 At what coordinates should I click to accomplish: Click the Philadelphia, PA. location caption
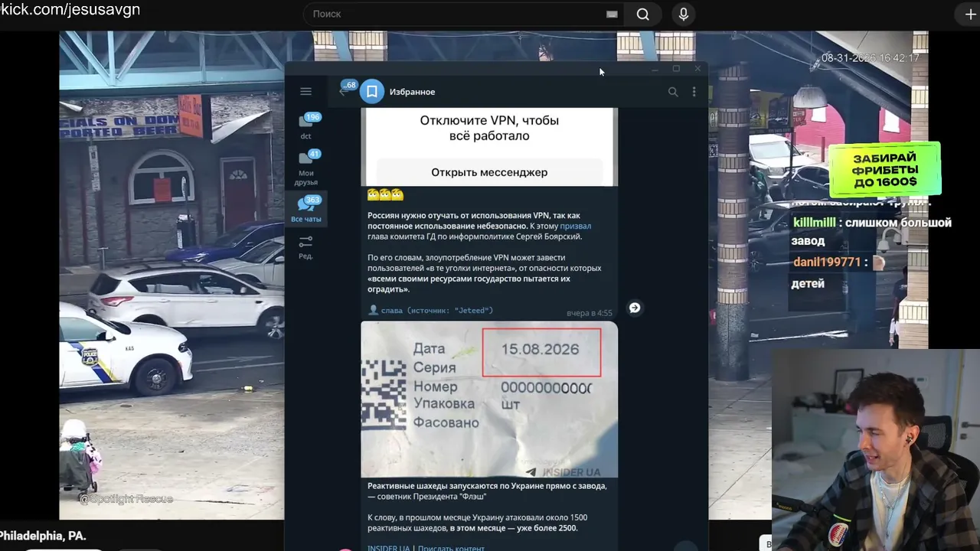(x=43, y=536)
